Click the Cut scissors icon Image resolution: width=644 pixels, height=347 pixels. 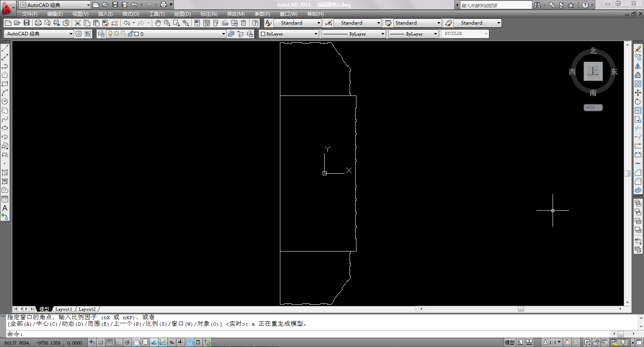tap(78, 23)
